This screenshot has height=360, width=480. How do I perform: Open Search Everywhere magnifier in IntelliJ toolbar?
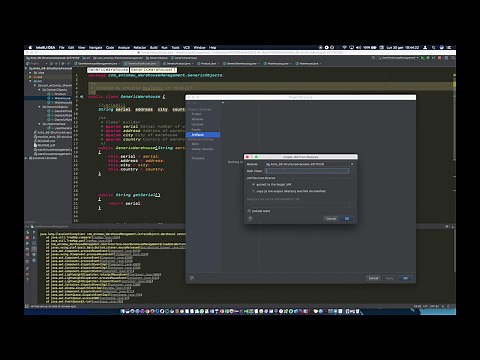click(453, 58)
